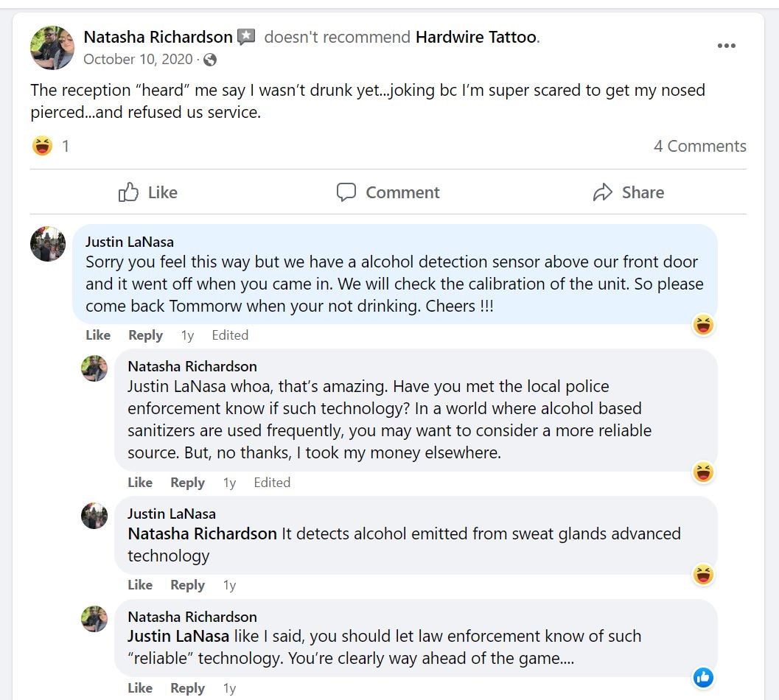The width and height of the screenshot is (779, 700).
Task: Click the blue like reaction on last reply
Action: 704,677
